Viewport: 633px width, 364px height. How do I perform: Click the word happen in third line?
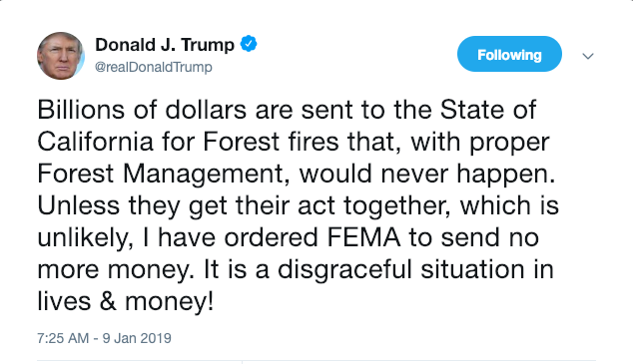(x=502, y=175)
